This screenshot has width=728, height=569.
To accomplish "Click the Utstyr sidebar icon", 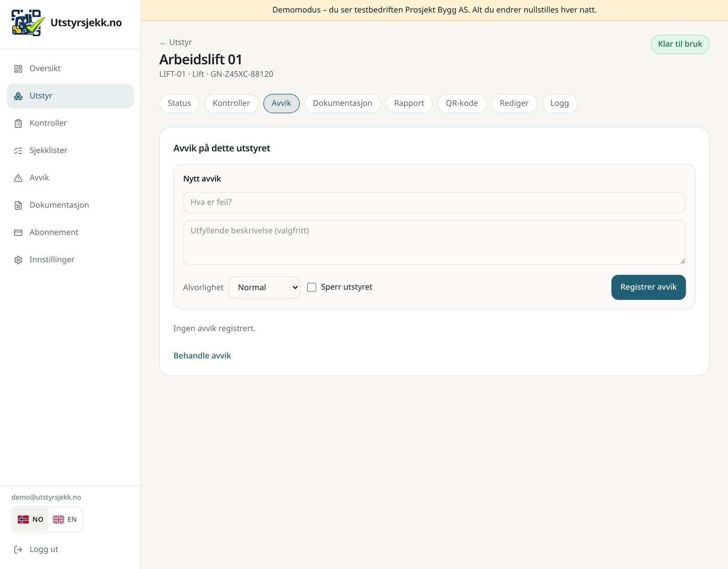I will click(x=18, y=96).
